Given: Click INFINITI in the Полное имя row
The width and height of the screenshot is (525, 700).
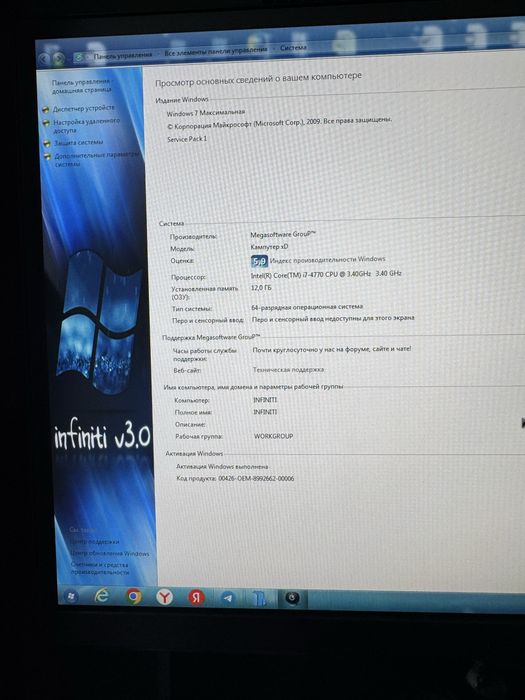Looking at the screenshot, I should tap(265, 412).
